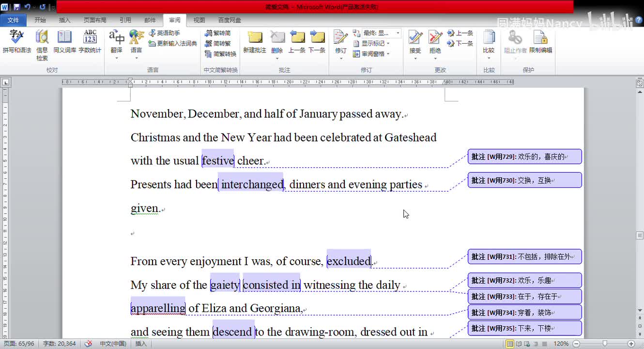Go to next comment in 批注 group
644x349 pixels.
317,42
